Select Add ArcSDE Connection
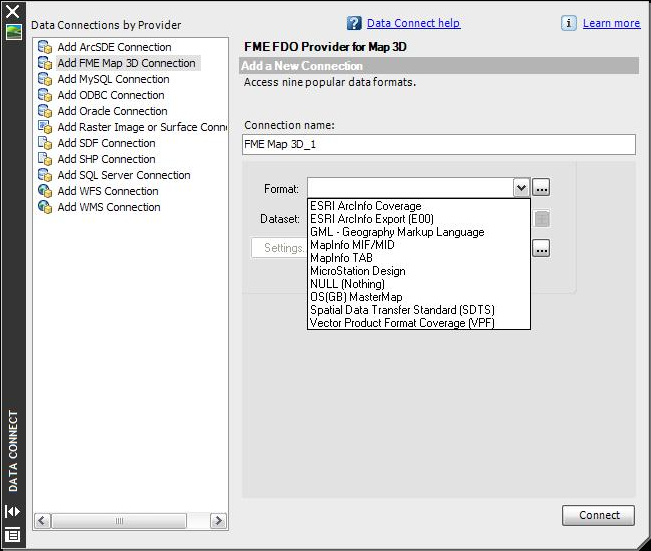This screenshot has width=651, height=551. (x=114, y=47)
